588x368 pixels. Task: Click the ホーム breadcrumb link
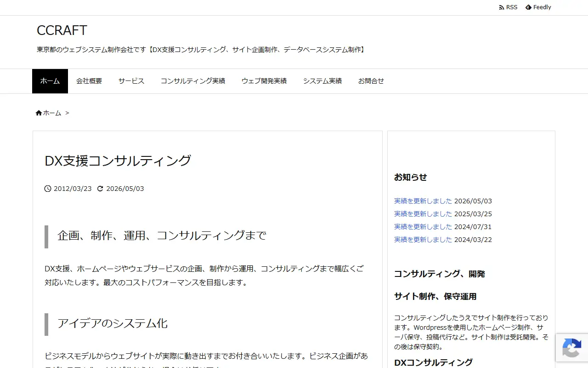tap(52, 113)
